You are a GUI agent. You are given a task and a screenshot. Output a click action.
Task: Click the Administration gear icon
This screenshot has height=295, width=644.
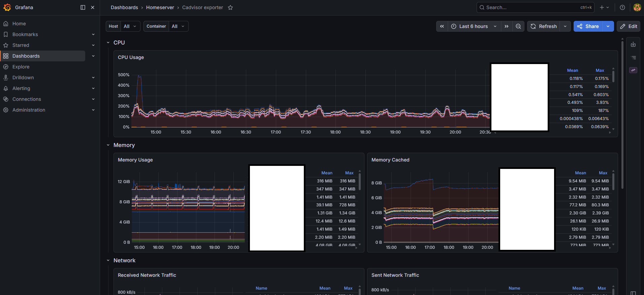[x=6, y=110]
